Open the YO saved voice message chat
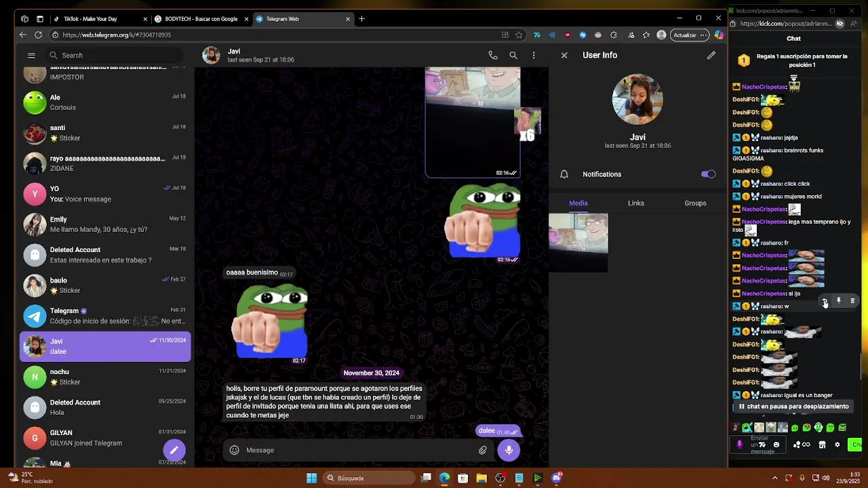Viewport: 868px width, 488px height. 105,194
